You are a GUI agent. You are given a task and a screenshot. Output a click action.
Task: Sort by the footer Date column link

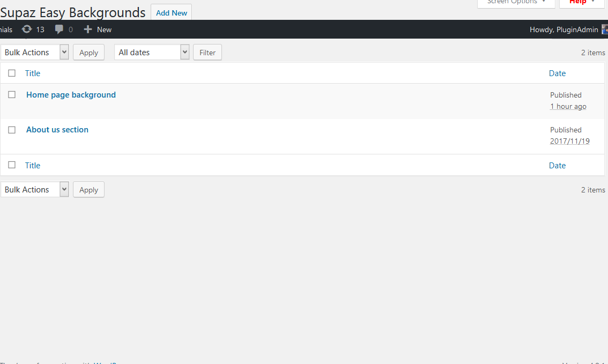coord(557,166)
